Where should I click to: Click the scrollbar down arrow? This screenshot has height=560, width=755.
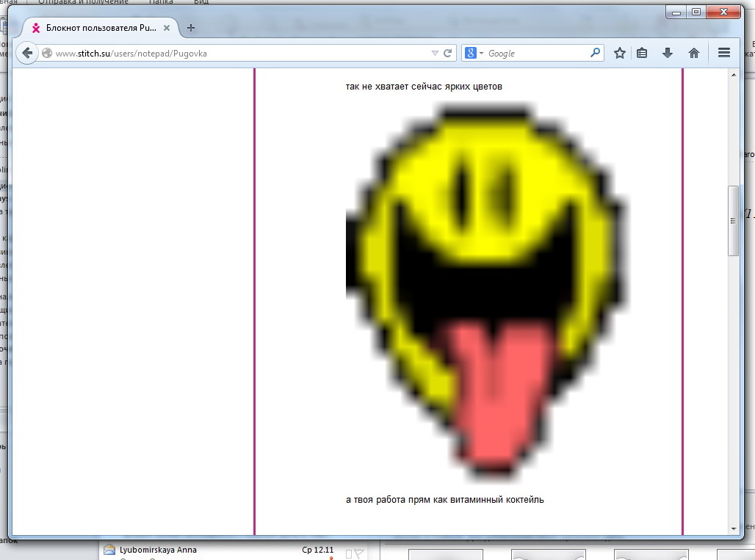pyautogui.click(x=733, y=528)
